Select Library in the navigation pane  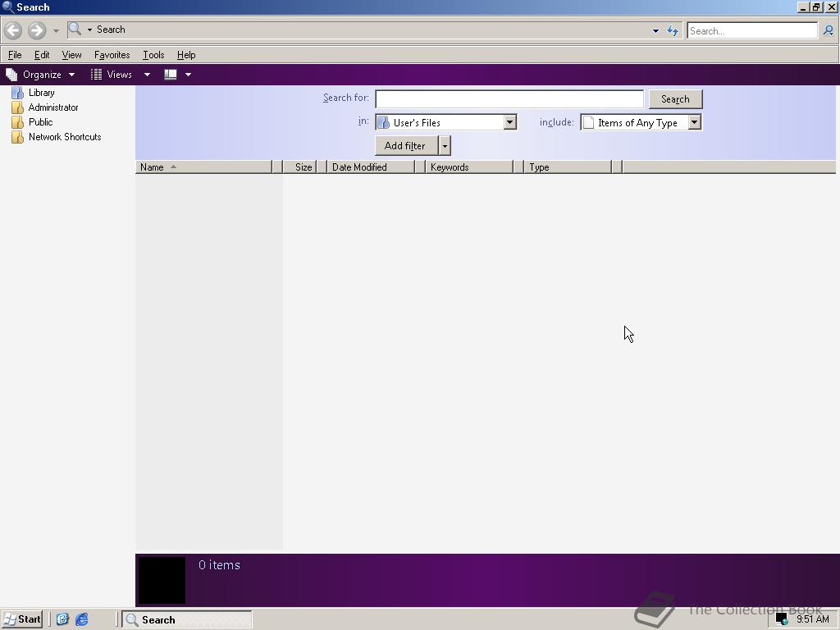point(41,93)
